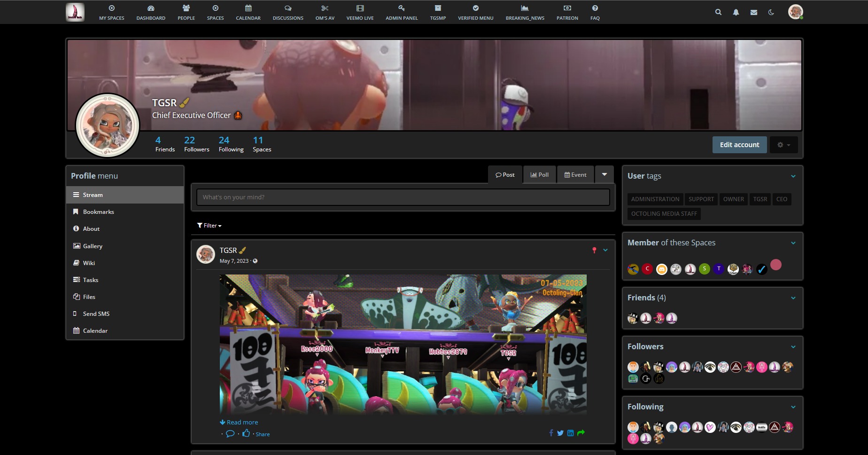Open the notifications bell
This screenshot has width=868, height=455.
pyautogui.click(x=736, y=12)
